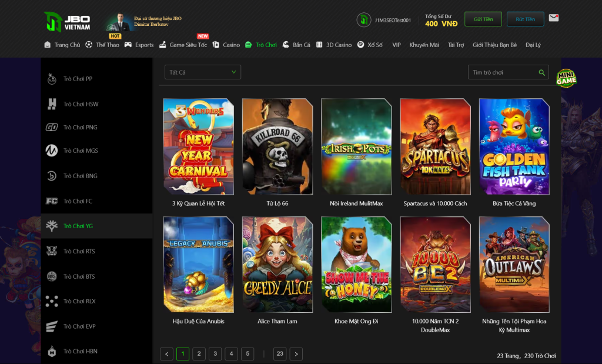
Task: Click the Dimitar Berbatov ambassador banner
Action: click(x=144, y=22)
